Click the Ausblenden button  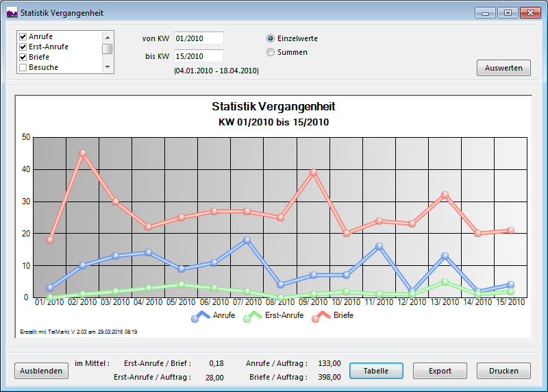(x=41, y=371)
